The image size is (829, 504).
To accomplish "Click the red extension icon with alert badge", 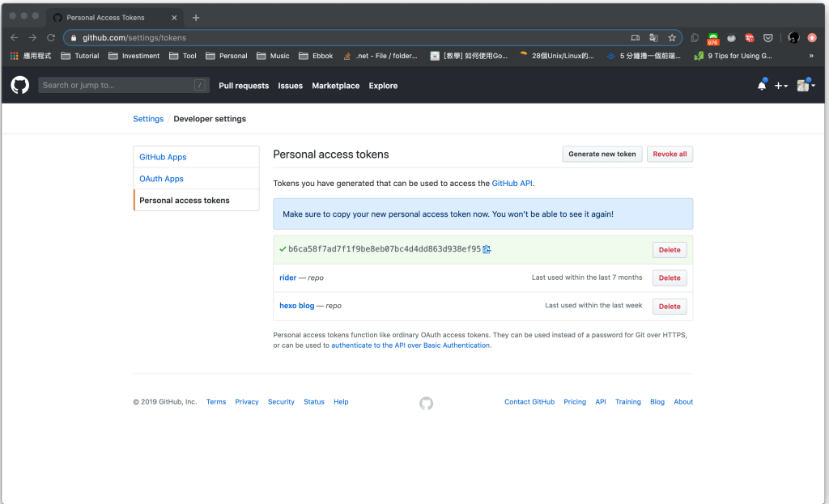I will (750, 37).
